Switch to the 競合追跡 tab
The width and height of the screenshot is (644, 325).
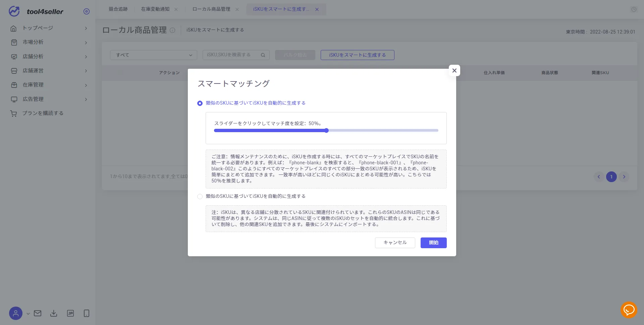118,9
